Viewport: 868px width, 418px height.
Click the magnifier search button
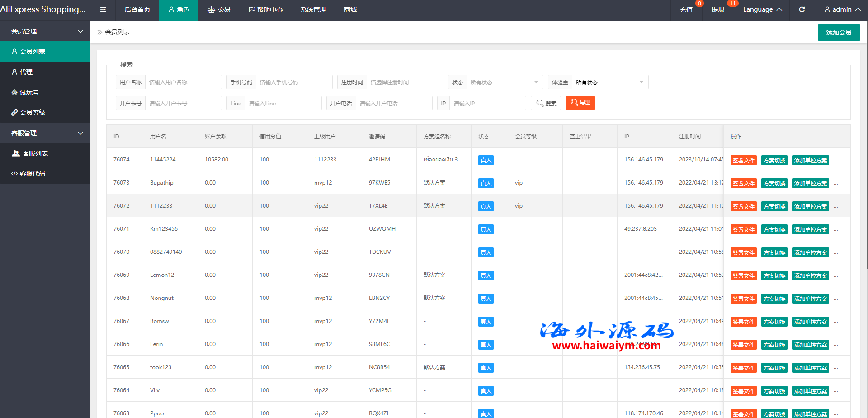(x=546, y=103)
